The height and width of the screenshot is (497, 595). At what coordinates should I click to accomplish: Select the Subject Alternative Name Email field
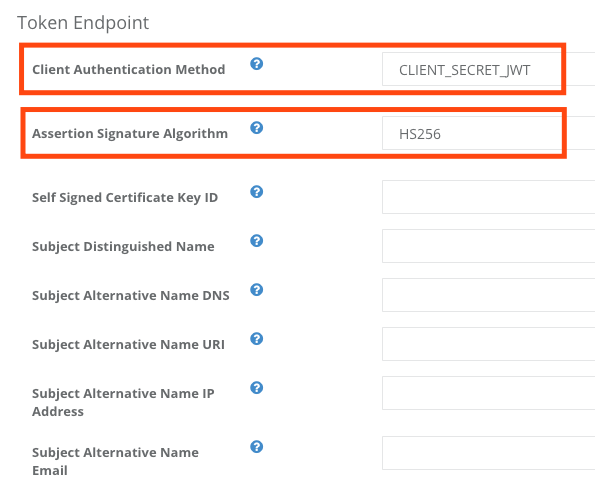pyautogui.click(x=488, y=453)
